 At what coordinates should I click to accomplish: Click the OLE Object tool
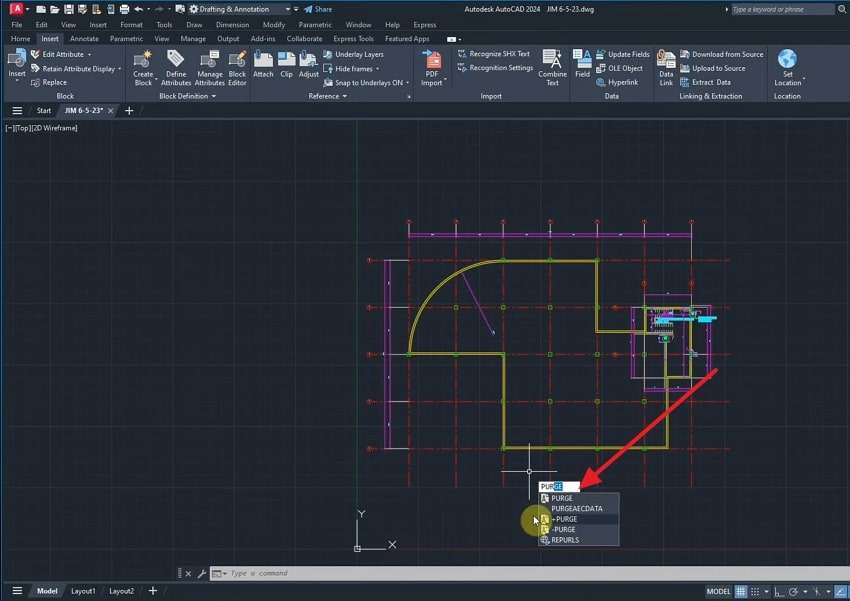click(x=619, y=68)
